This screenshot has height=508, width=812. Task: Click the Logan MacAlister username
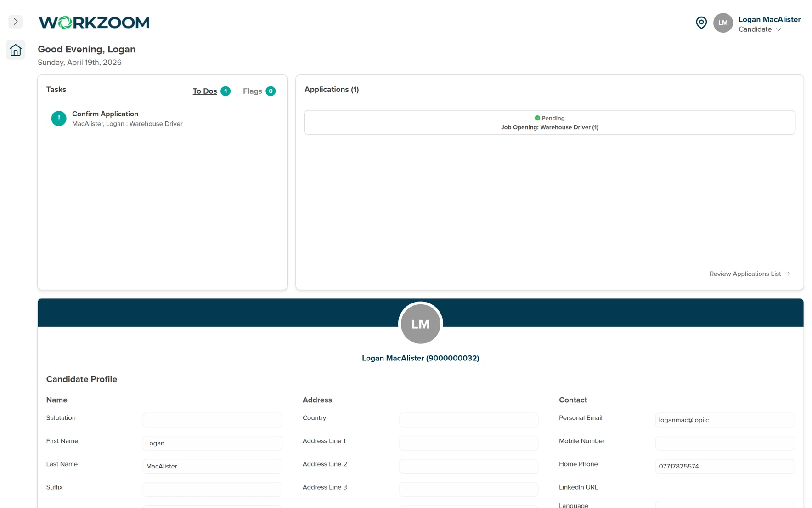click(769, 19)
